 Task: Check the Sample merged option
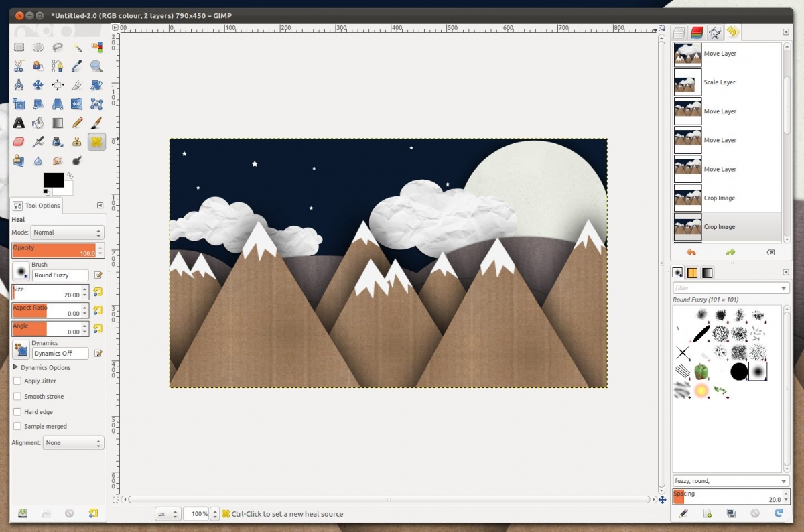pyautogui.click(x=17, y=426)
